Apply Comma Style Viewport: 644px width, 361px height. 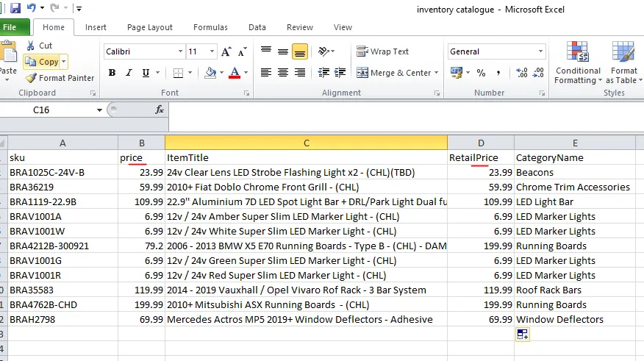[x=498, y=73]
